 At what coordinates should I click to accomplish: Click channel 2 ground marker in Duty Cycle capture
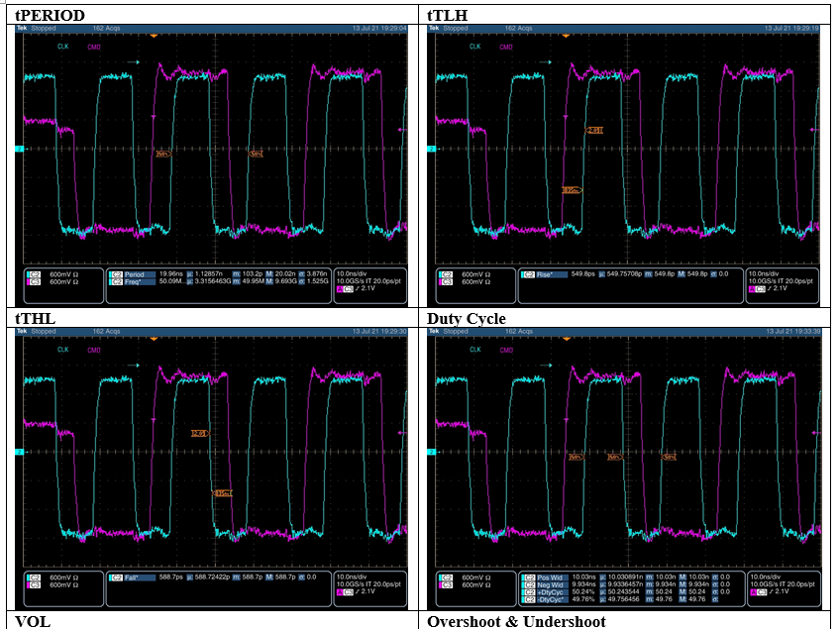431,453
